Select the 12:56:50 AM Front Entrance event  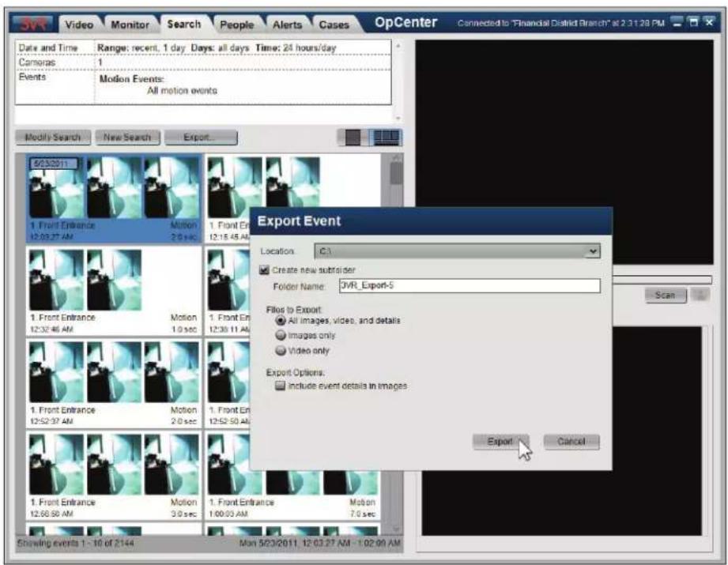click(114, 476)
